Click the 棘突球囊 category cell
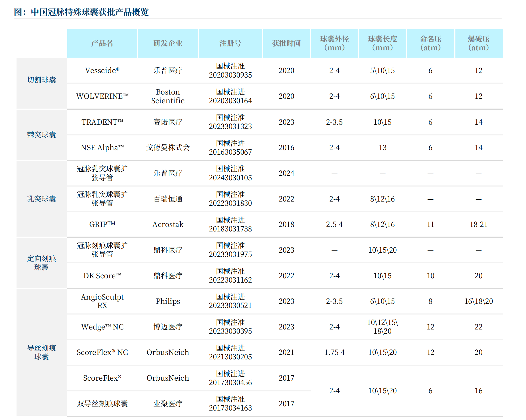 (41, 135)
